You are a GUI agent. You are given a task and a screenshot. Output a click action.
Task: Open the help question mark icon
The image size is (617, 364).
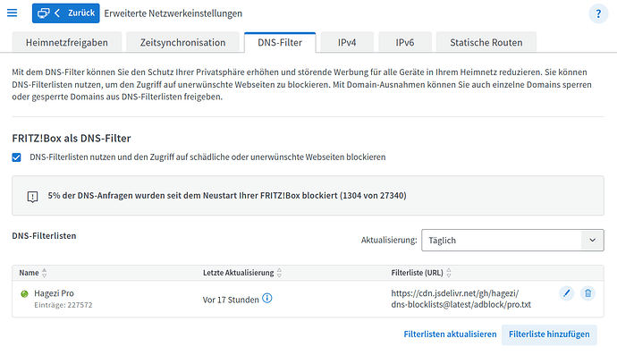coord(598,13)
